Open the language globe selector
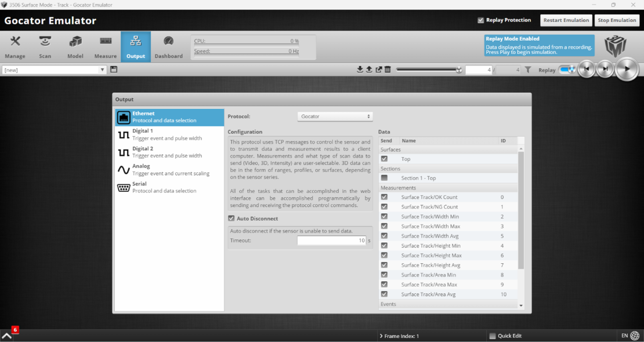This screenshot has width=644, height=342. pyautogui.click(x=635, y=336)
